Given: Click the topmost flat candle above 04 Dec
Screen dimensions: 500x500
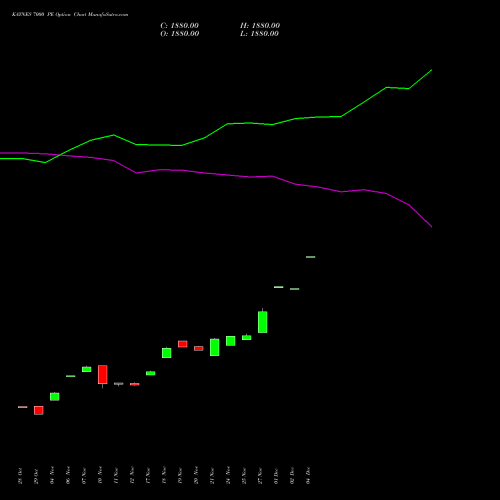Looking at the screenshot, I should tap(311, 257).
